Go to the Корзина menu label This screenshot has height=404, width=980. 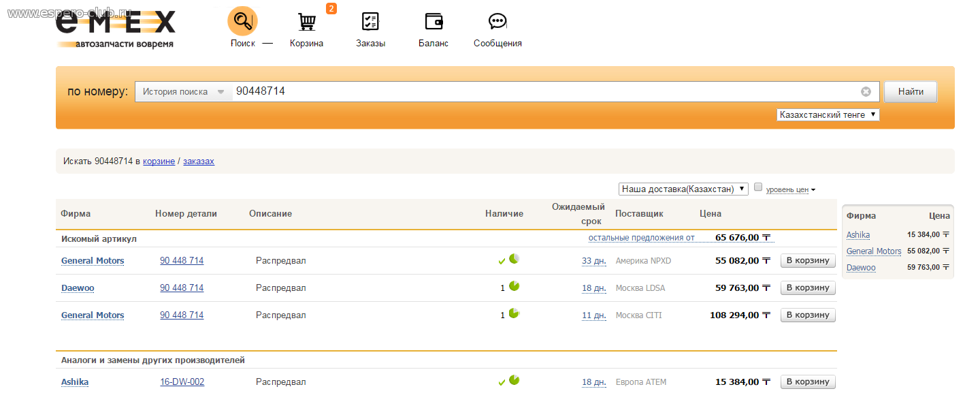tap(306, 43)
